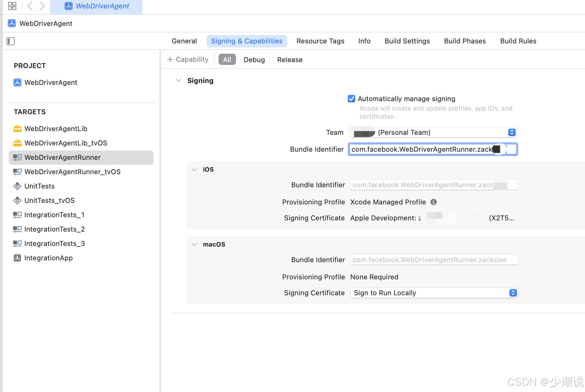Open the Build Phases tab
585x392 pixels.
tap(465, 41)
